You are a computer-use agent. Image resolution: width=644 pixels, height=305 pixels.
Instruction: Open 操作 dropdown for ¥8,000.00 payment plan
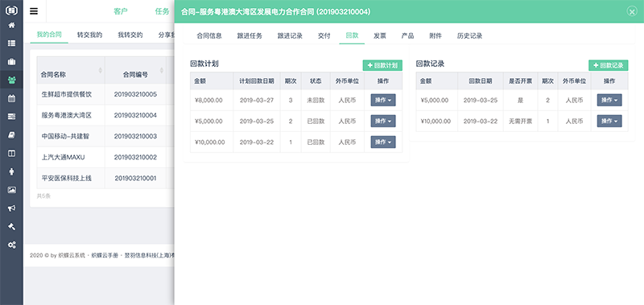[383, 100]
